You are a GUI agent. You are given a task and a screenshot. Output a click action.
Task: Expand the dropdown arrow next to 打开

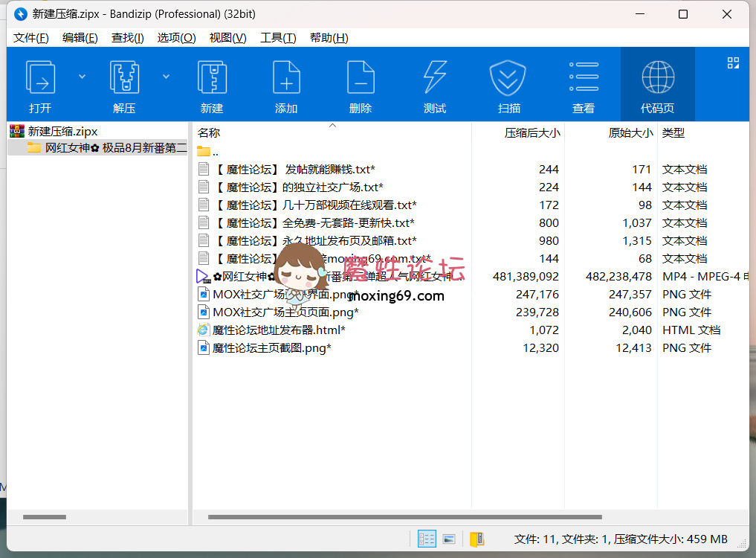[x=82, y=77]
